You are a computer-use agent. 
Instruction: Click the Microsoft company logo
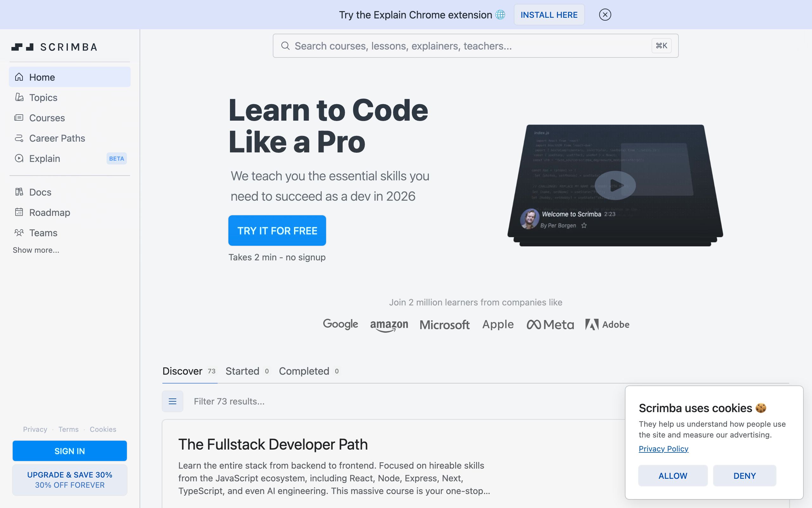coord(445,324)
